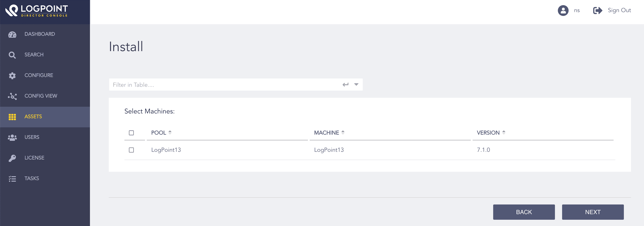This screenshot has width=644, height=226.
Task: Click the Users group icon
Action: (12, 137)
